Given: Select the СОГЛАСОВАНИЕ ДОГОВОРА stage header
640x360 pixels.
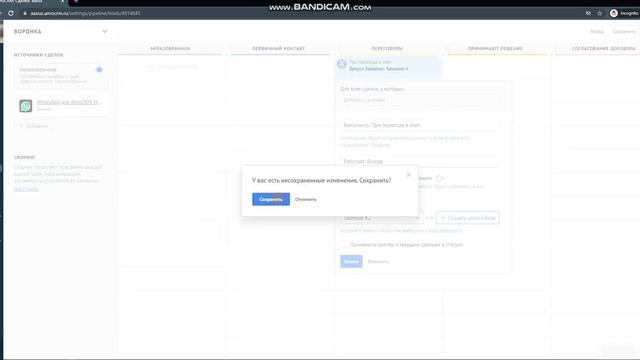Looking at the screenshot, I should (603, 49).
